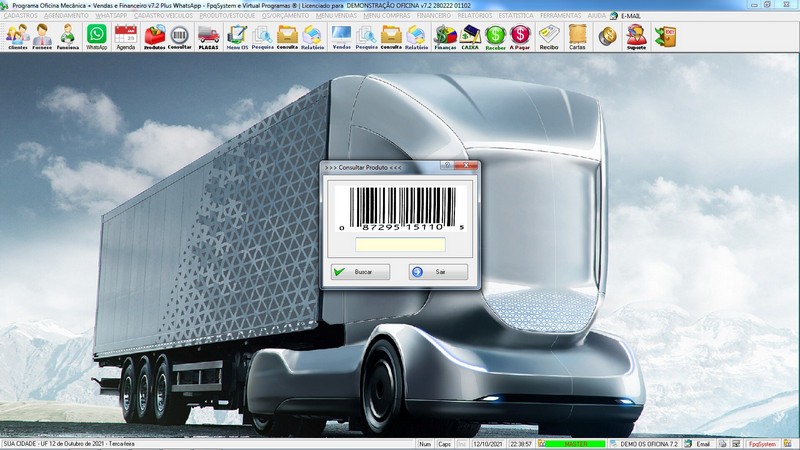Image resolution: width=800 pixels, height=450 pixels.
Task: Open the Menu OS icon
Action: tap(237, 37)
